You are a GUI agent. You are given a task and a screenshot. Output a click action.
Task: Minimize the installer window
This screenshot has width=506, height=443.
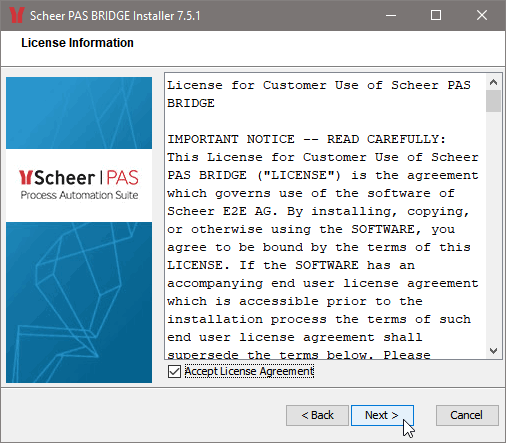pos(391,15)
